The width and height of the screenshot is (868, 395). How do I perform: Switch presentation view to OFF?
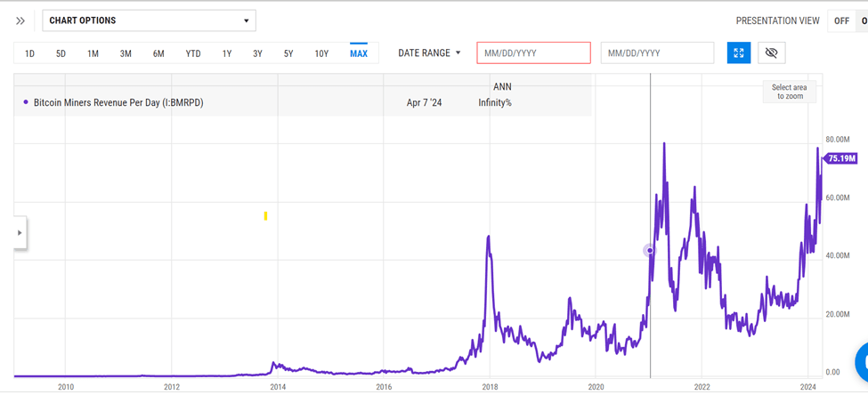[x=840, y=20]
